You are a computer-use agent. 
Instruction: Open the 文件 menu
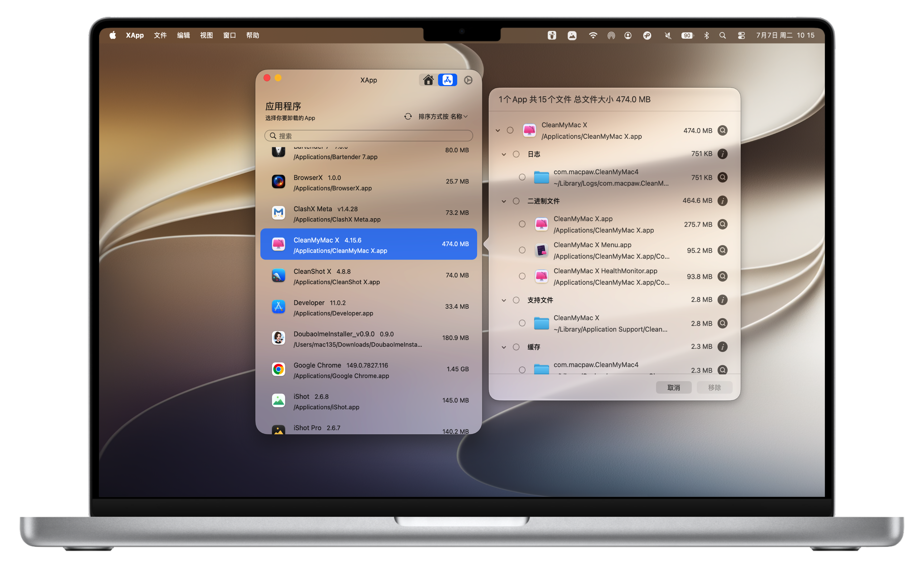[x=160, y=35]
